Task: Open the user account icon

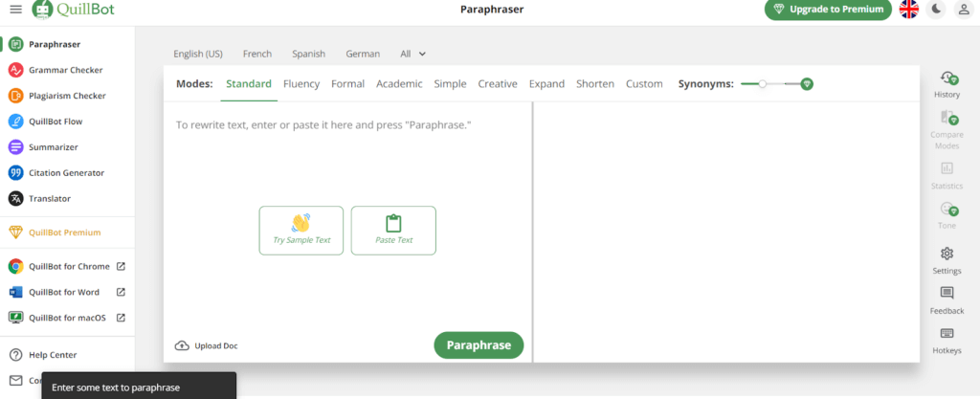Action: point(965,10)
